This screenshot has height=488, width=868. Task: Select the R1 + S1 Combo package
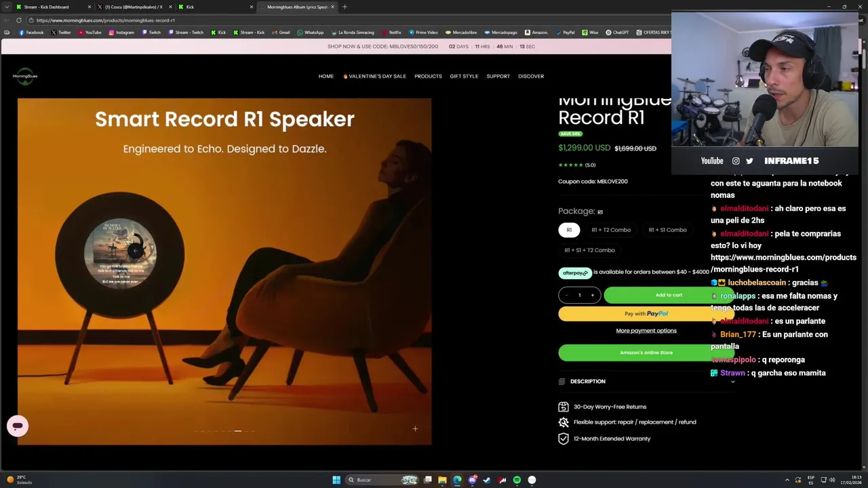[667, 230]
